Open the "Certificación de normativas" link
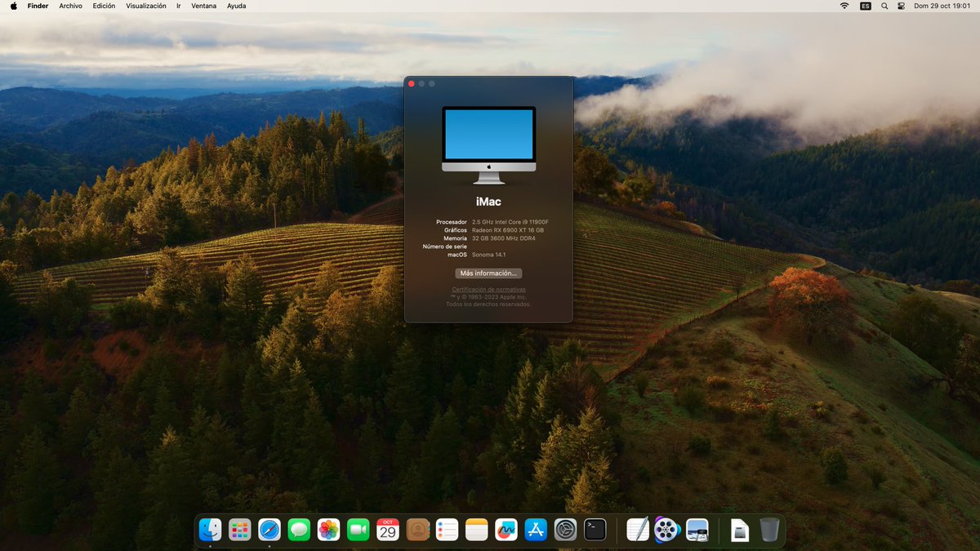 pyautogui.click(x=488, y=290)
